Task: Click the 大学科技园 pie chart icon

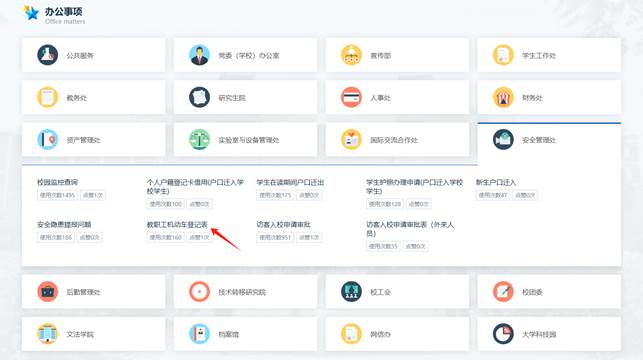Action: click(503, 334)
